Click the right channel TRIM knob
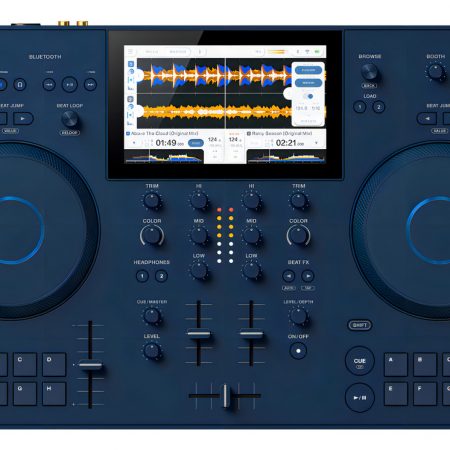The image size is (450, 450). click(x=298, y=201)
